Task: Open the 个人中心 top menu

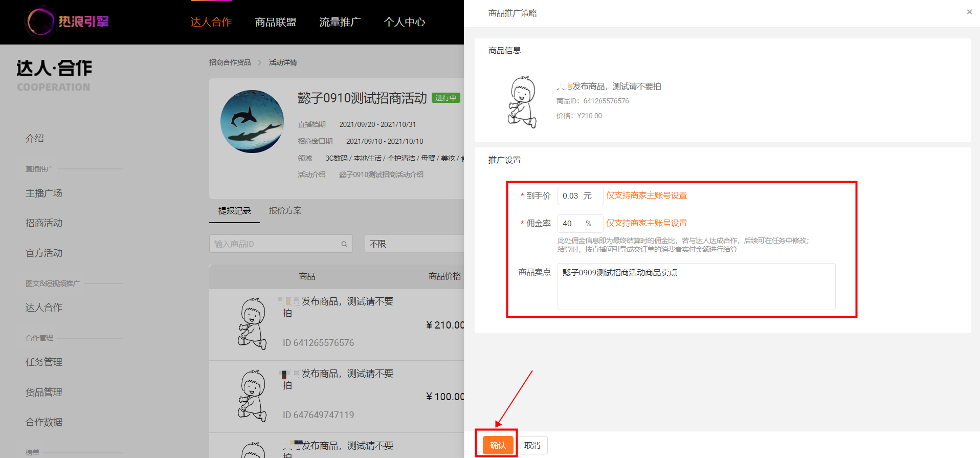Action: (x=405, y=22)
